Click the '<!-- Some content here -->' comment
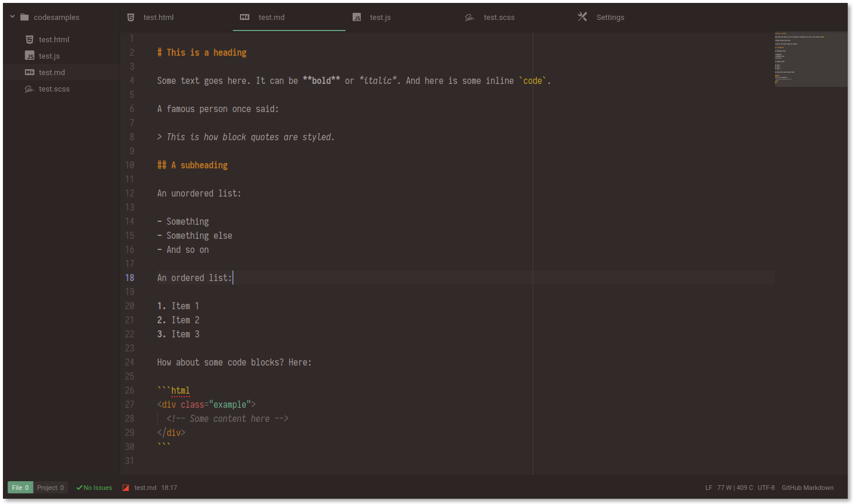This screenshot has height=504, width=853. pyautogui.click(x=228, y=418)
